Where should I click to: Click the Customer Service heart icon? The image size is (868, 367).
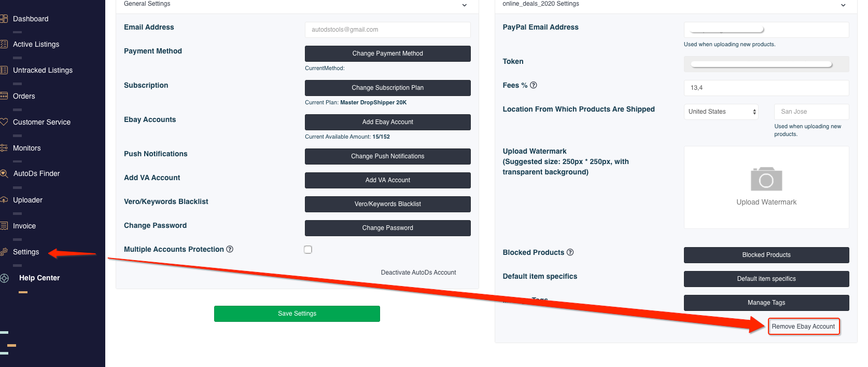click(4, 122)
